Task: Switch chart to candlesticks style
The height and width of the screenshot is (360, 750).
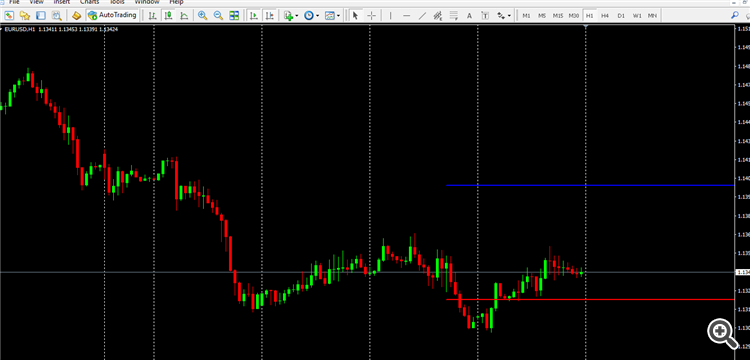Action: coord(168,16)
